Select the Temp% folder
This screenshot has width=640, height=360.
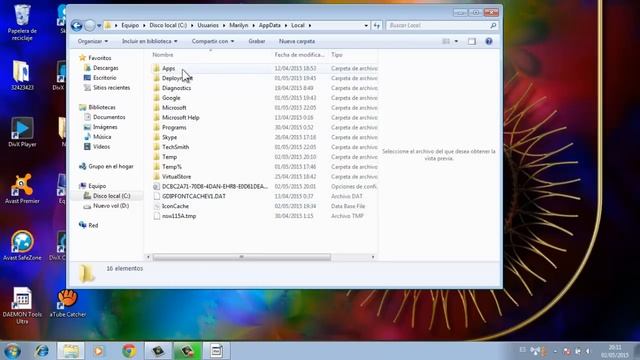pos(172,167)
